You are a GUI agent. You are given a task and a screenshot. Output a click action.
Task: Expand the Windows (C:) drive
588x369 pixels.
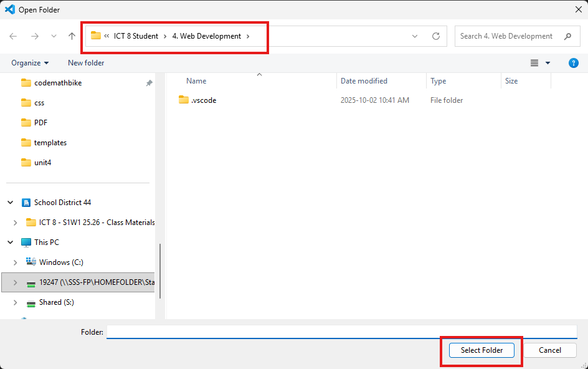[x=14, y=262]
